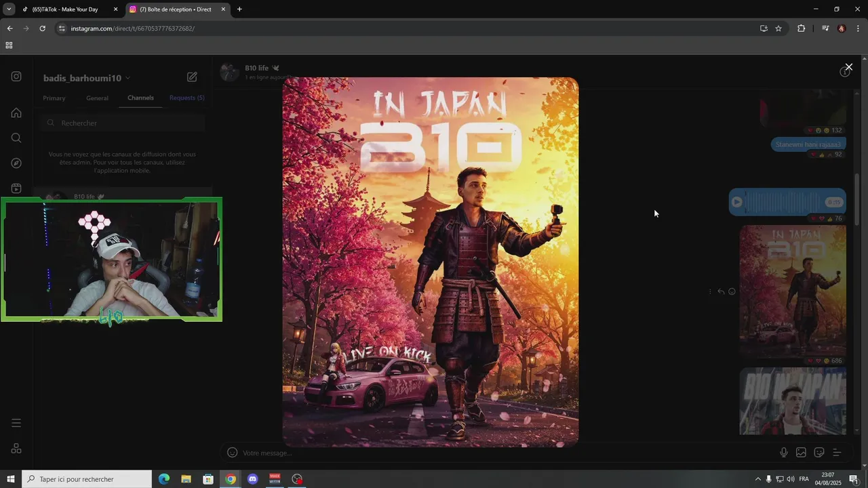868x488 pixels.
Task: Open the Windows Start menu
Action: 11,479
